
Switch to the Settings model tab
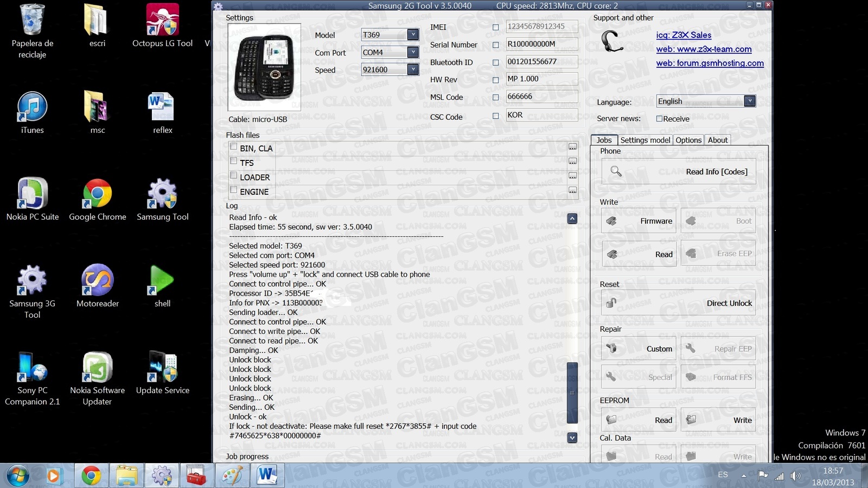[645, 140]
